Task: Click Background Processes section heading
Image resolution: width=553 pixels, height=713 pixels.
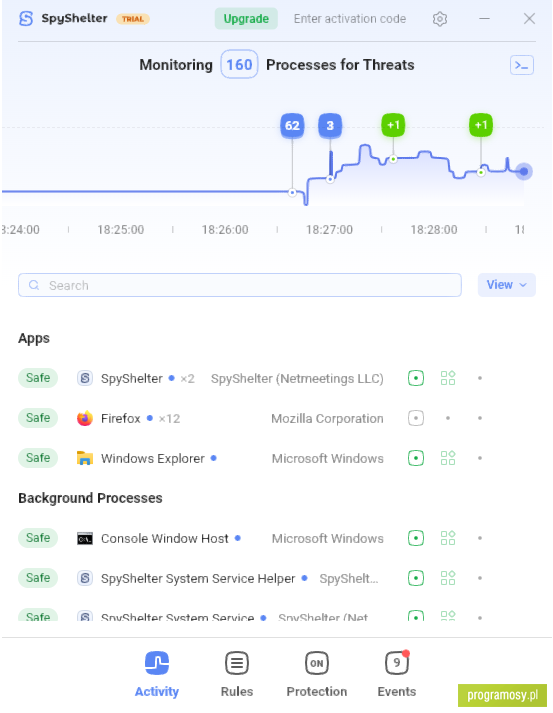Action: (90, 498)
